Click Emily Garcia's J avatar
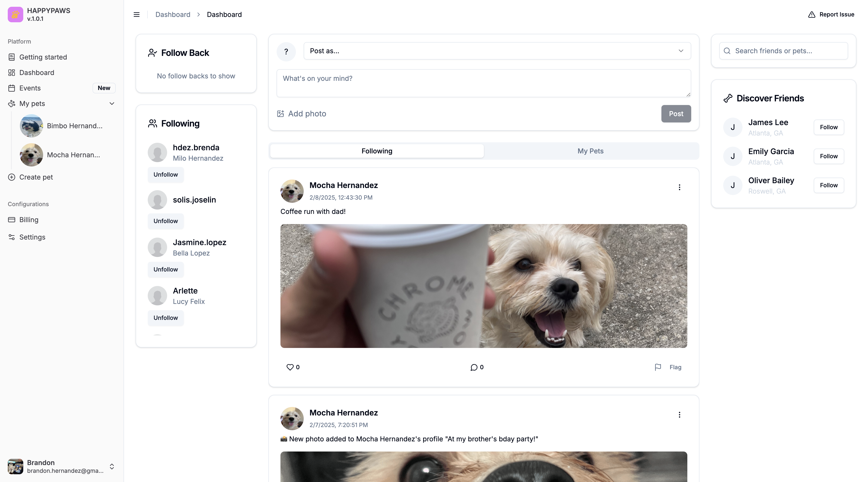This screenshot has width=868, height=482. coord(733,156)
